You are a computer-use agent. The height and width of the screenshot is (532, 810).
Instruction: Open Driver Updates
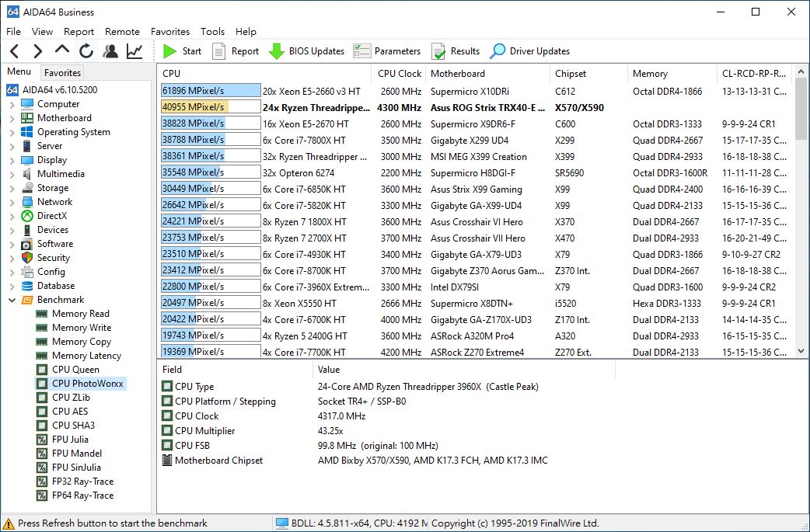pos(529,51)
